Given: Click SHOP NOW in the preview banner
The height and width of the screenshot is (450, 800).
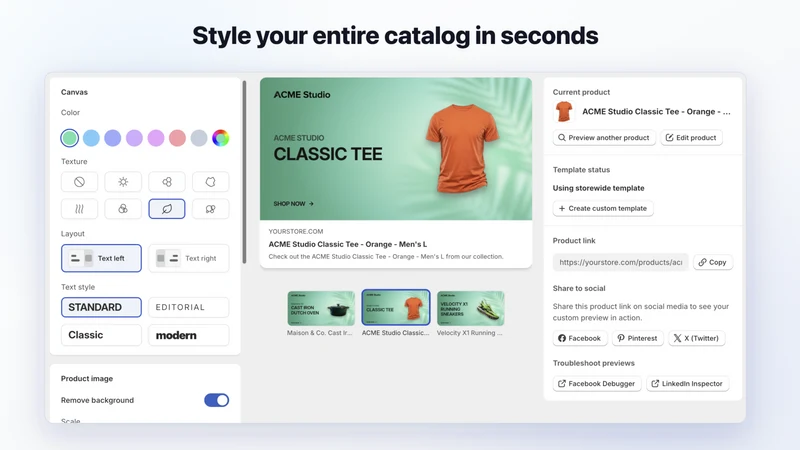Looking at the screenshot, I should pyautogui.click(x=293, y=204).
